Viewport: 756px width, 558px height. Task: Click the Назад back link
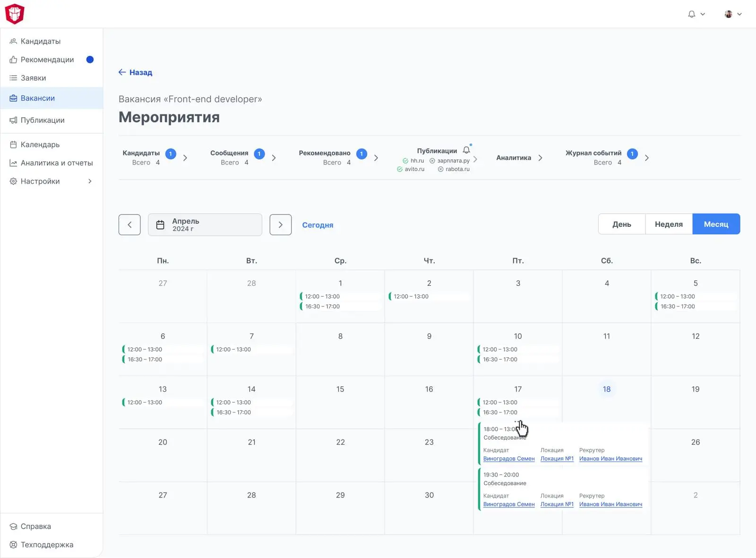135,72
